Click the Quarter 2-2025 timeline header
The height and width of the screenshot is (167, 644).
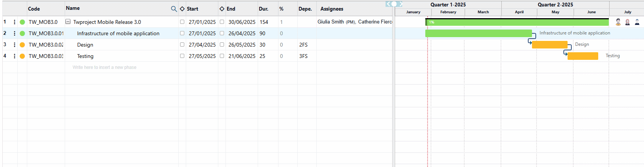coord(555,5)
